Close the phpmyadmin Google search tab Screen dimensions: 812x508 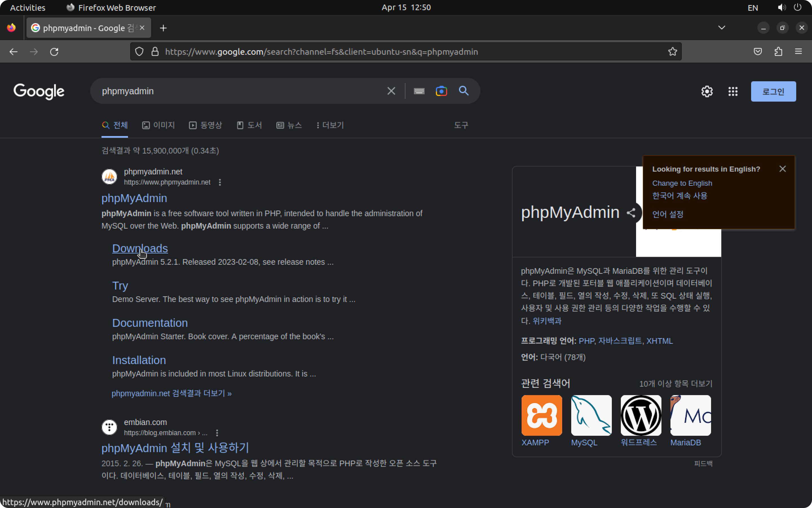pyautogui.click(x=142, y=28)
